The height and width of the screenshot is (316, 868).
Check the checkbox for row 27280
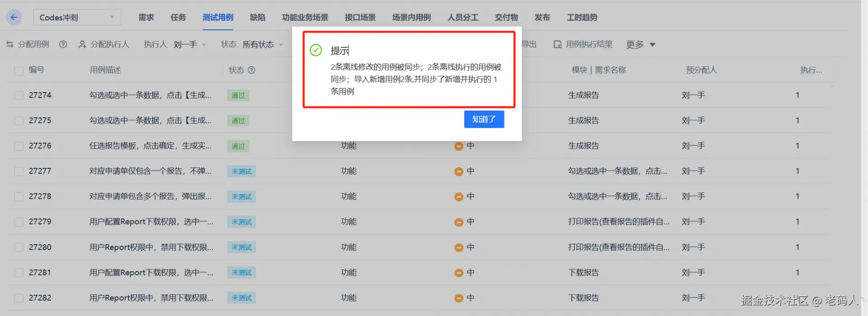coord(19,247)
